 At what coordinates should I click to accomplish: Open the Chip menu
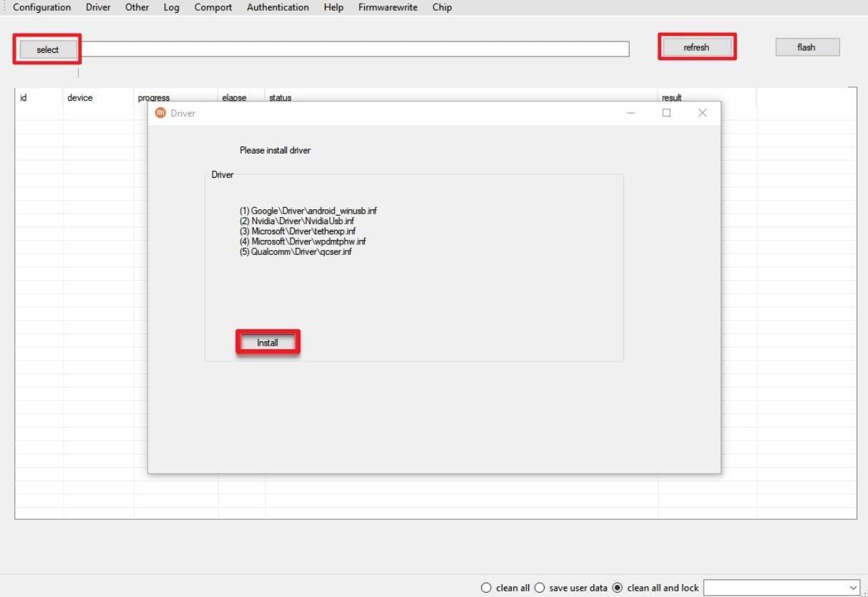441,7
